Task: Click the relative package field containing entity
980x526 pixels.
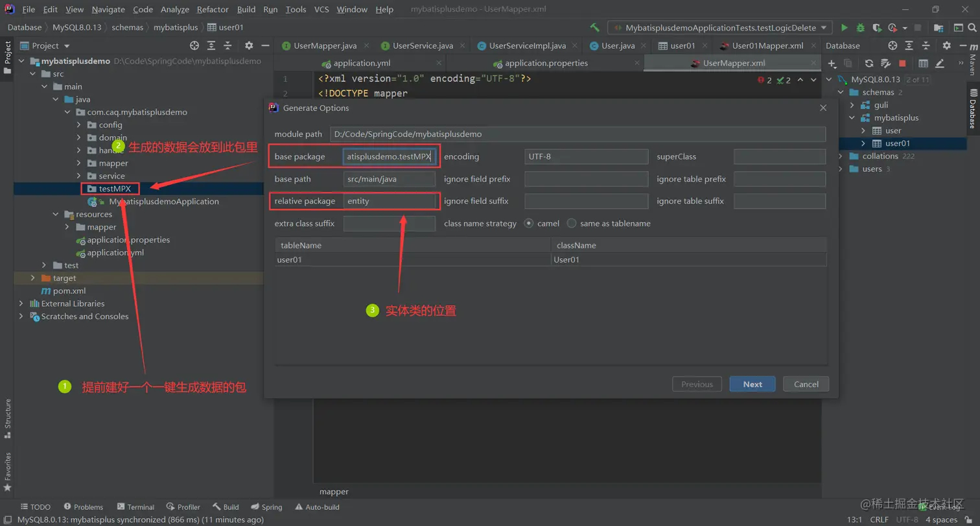Action: [389, 201]
